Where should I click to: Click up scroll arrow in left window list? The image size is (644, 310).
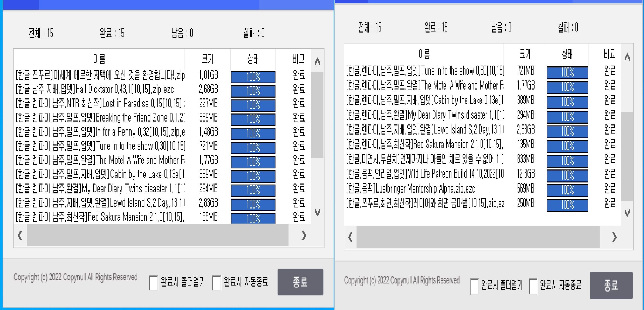[317, 62]
